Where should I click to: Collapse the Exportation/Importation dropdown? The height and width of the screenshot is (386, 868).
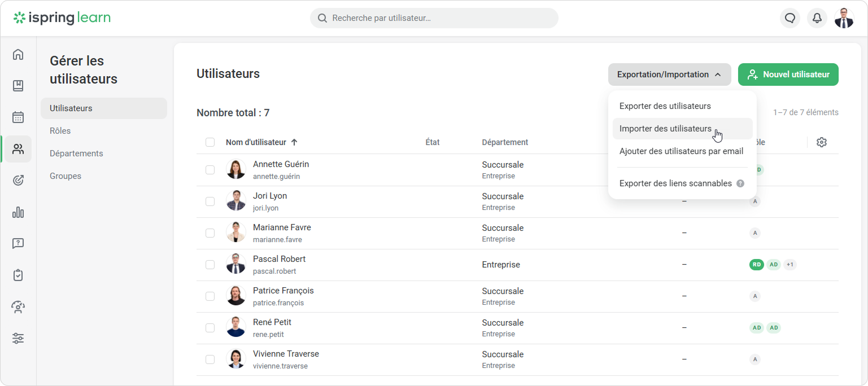(x=669, y=74)
